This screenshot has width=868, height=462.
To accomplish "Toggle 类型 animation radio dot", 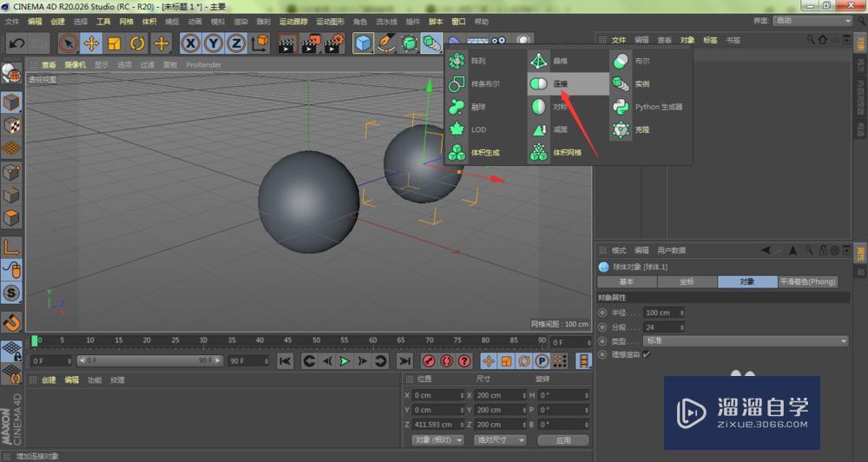I will click(603, 340).
